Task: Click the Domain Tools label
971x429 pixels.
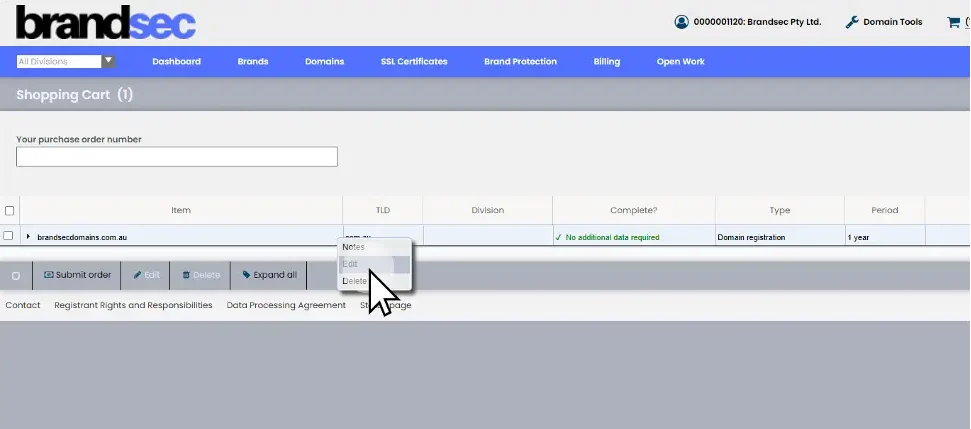Action: [892, 22]
